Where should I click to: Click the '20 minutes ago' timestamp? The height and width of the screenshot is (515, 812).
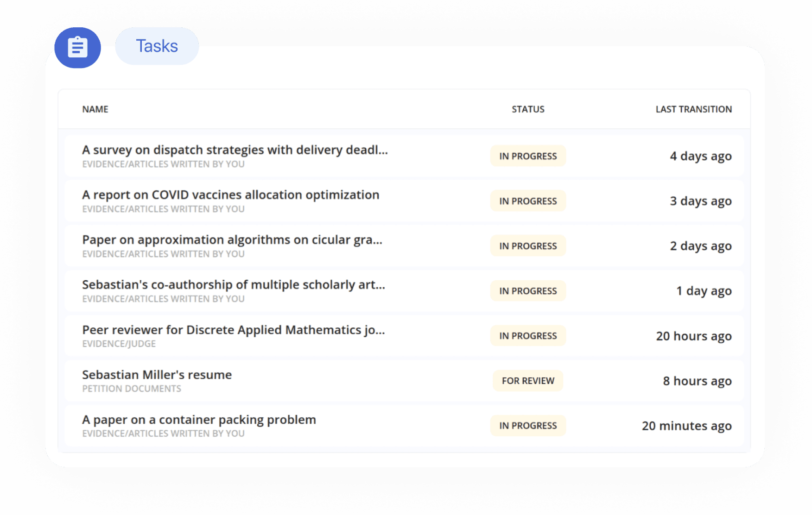[686, 426]
